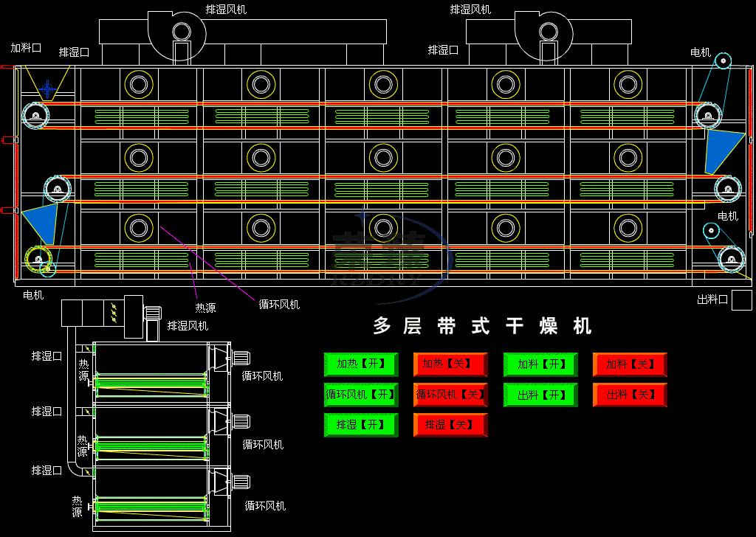756x537 pixels.
Task: Turn on heating with 加热【开】
Action: point(360,364)
